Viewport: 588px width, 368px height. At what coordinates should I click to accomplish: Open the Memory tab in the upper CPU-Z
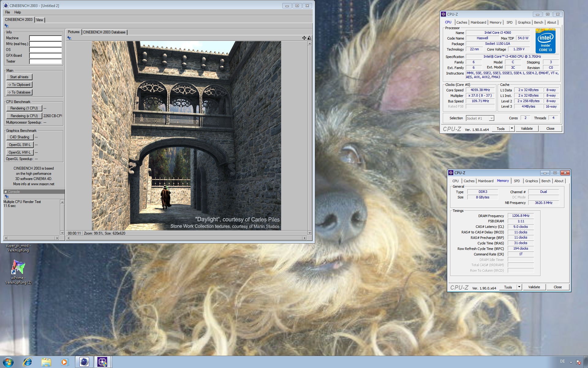(x=496, y=22)
